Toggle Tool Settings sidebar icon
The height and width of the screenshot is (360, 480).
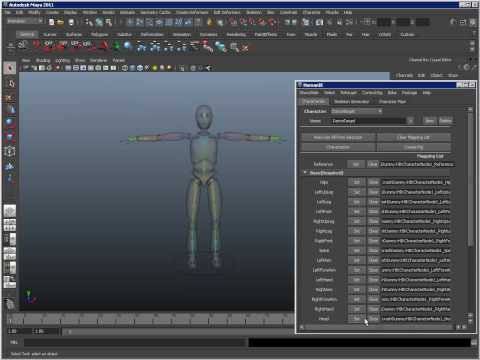click(x=463, y=22)
